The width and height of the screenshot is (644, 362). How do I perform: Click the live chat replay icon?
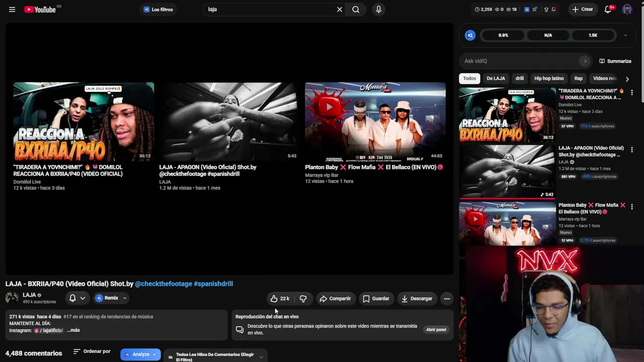(x=239, y=330)
